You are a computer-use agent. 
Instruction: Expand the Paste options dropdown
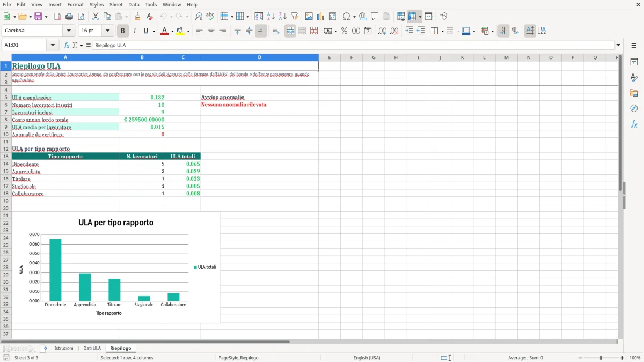126,17
